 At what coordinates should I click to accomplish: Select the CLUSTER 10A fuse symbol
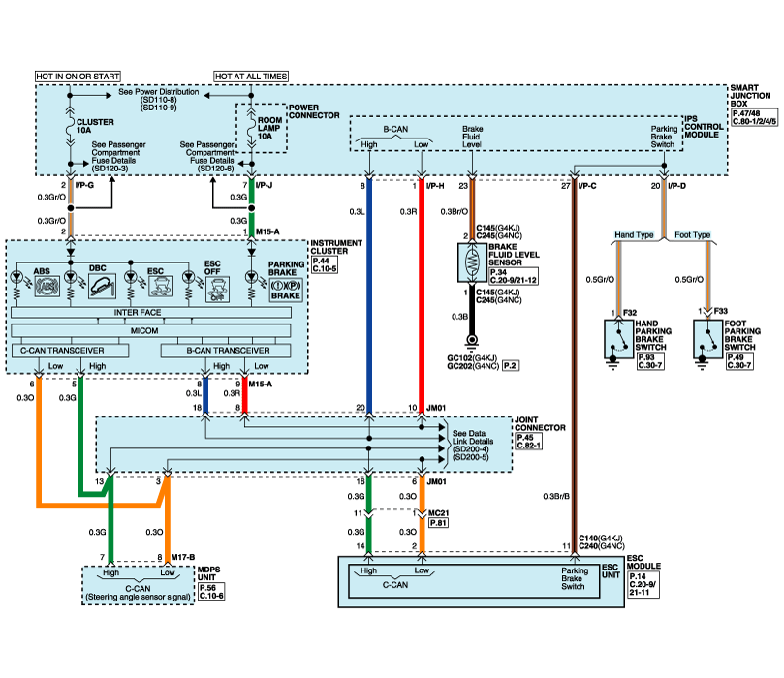pyautogui.click(x=71, y=124)
